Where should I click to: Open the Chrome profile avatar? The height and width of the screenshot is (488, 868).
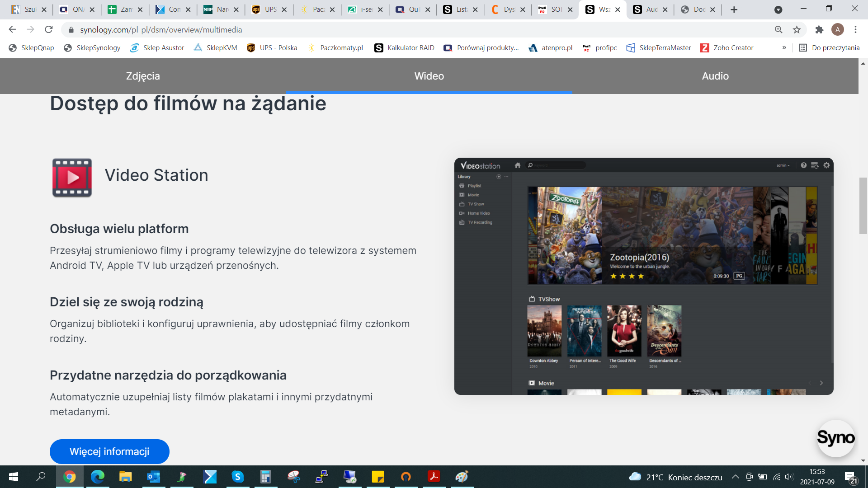[837, 29]
